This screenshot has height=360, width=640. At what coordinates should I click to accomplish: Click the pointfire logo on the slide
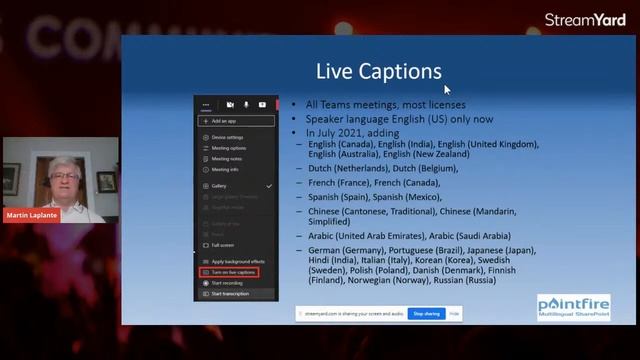tap(574, 308)
